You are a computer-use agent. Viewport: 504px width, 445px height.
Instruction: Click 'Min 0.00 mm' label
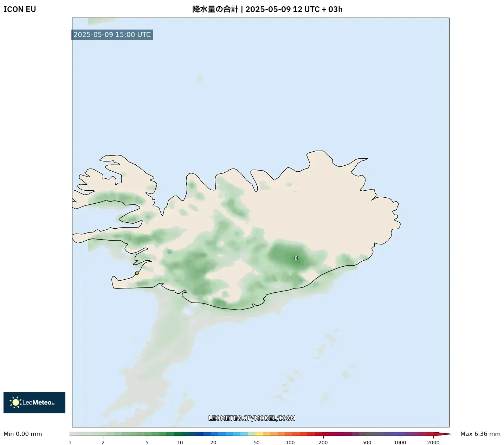[x=23, y=434]
